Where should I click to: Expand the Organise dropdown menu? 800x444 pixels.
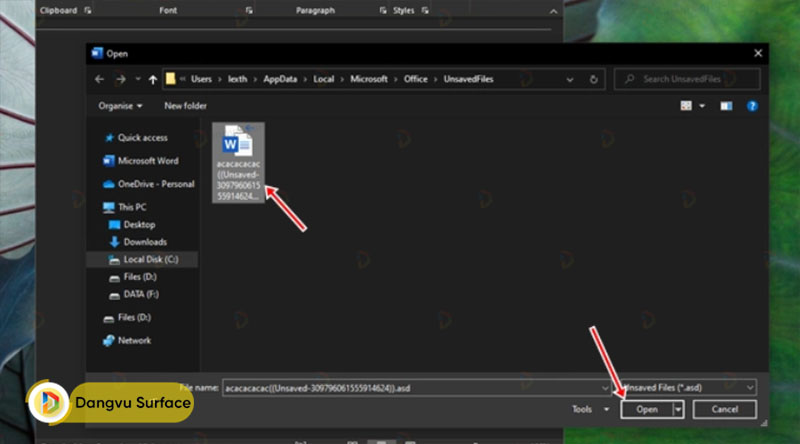120,106
